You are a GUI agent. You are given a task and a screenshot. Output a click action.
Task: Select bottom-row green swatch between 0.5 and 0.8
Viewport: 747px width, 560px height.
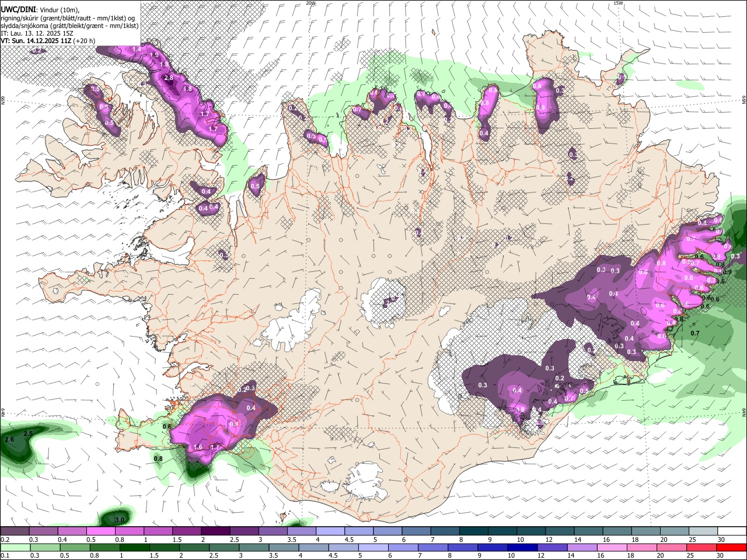pos(75,547)
